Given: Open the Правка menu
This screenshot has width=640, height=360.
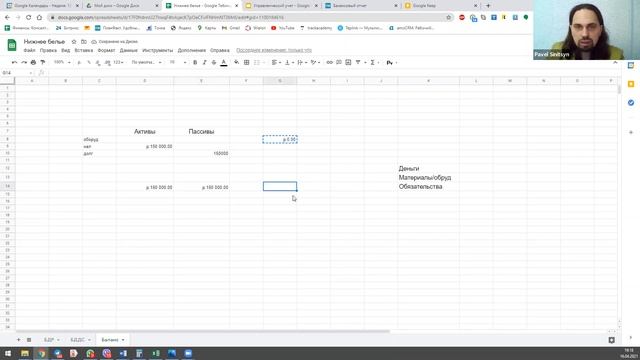Looking at the screenshot, I should point(48,50).
